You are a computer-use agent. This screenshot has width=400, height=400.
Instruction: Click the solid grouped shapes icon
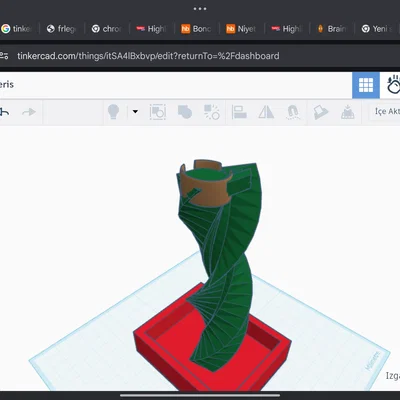[x=185, y=112]
